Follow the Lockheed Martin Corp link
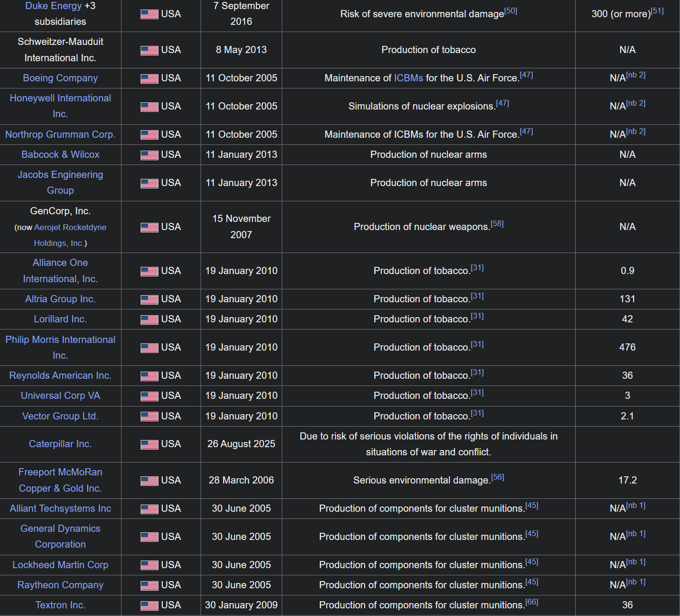 click(x=60, y=565)
